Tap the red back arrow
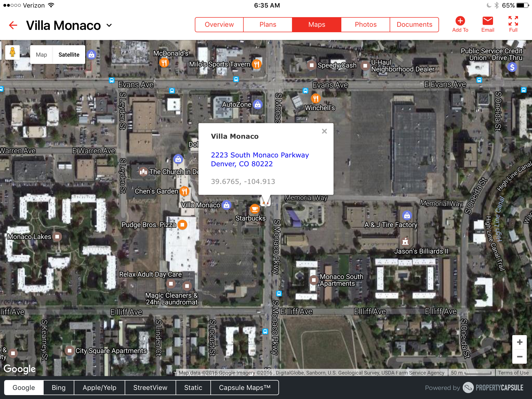This screenshot has height=399, width=532. (x=13, y=25)
